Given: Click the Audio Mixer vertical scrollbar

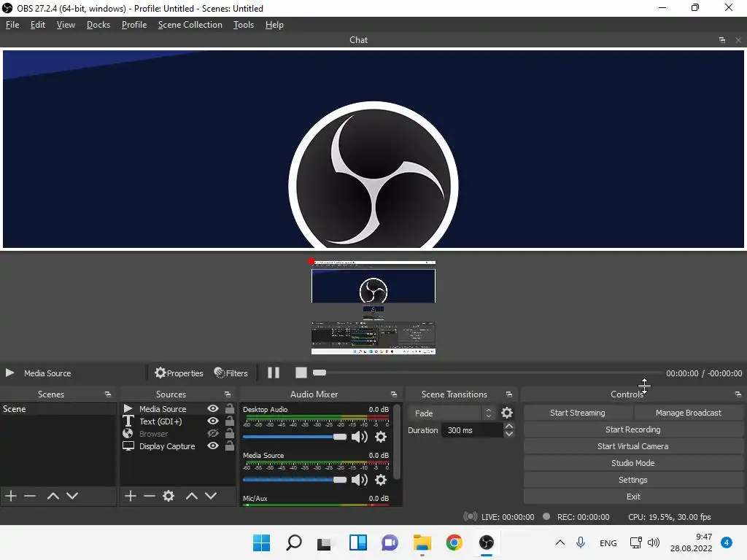Looking at the screenshot, I should (398, 442).
